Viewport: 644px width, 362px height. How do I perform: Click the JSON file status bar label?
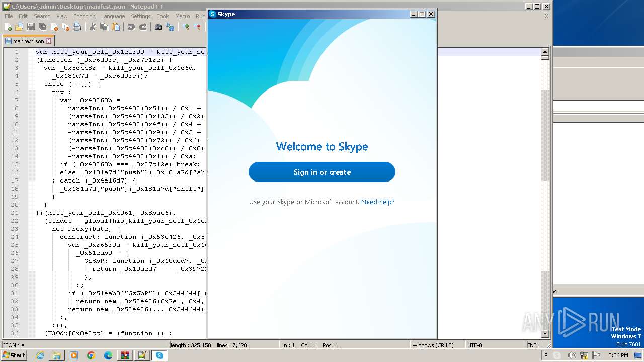tap(14, 345)
